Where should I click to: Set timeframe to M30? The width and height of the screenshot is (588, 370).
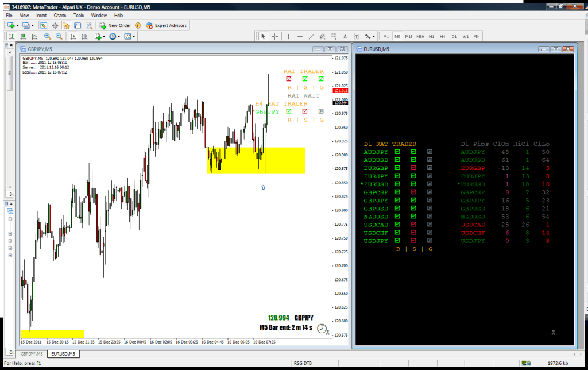pyautogui.click(x=420, y=36)
